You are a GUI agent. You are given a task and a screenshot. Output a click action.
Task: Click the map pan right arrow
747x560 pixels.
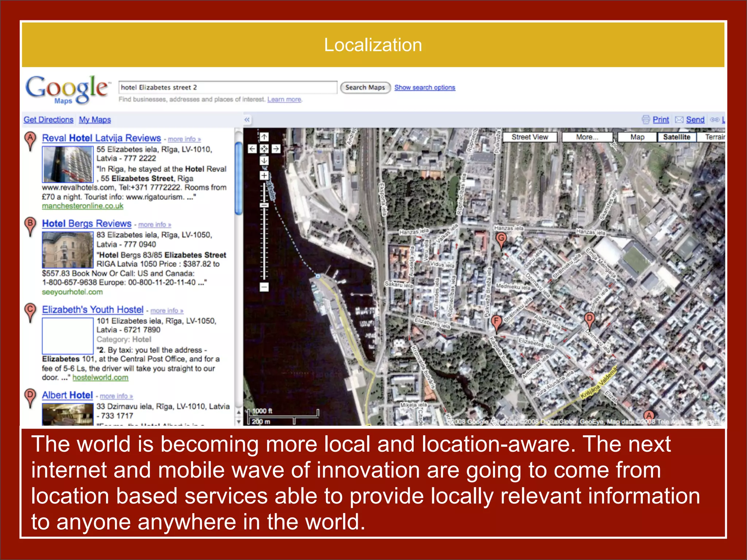tap(276, 149)
